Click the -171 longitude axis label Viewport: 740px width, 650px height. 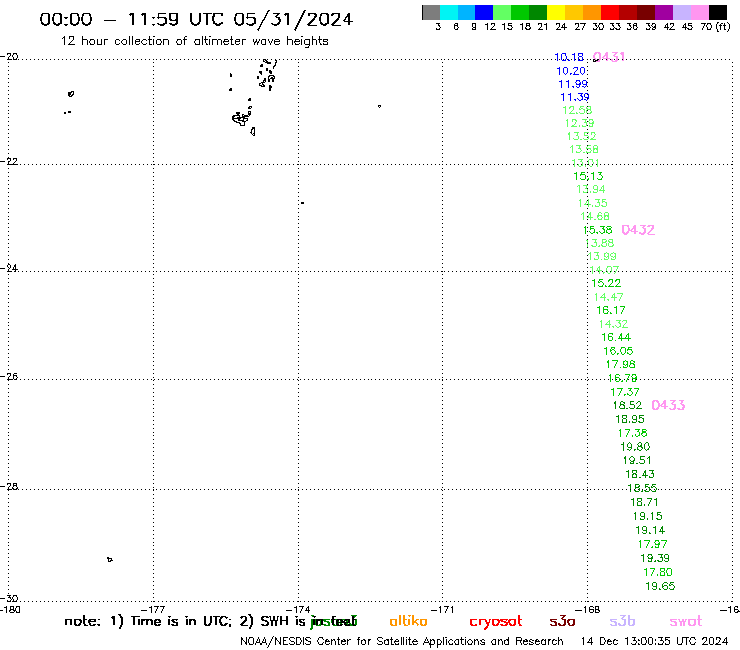coord(443,609)
